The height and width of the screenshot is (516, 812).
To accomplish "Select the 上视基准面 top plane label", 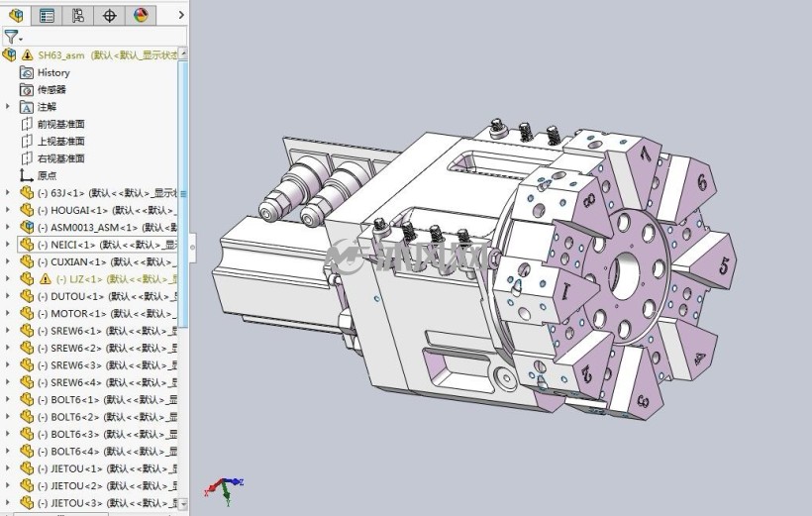I will (x=61, y=141).
